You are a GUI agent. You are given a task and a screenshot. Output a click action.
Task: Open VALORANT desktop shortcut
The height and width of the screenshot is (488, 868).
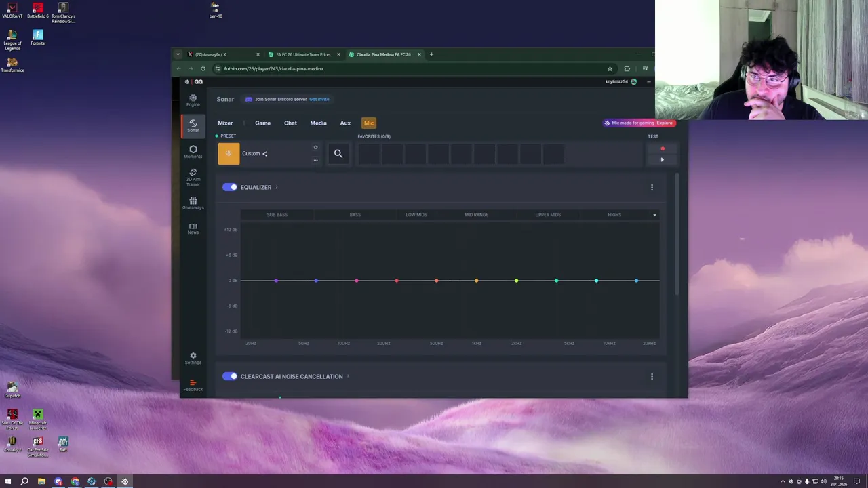[x=12, y=9]
